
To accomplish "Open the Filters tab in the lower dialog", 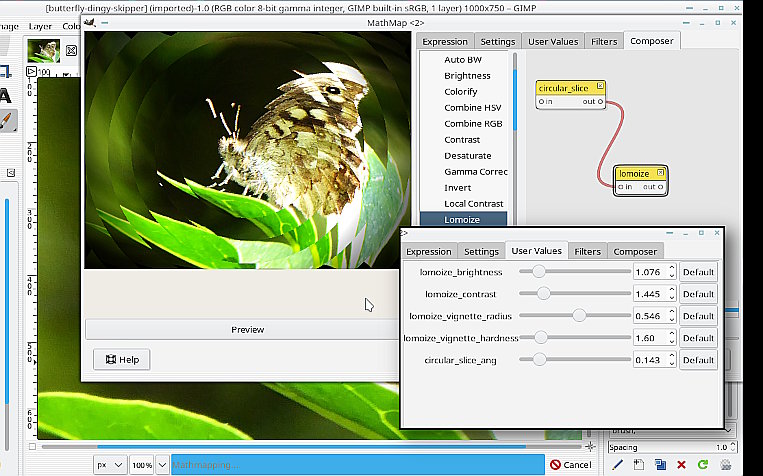I will point(587,251).
